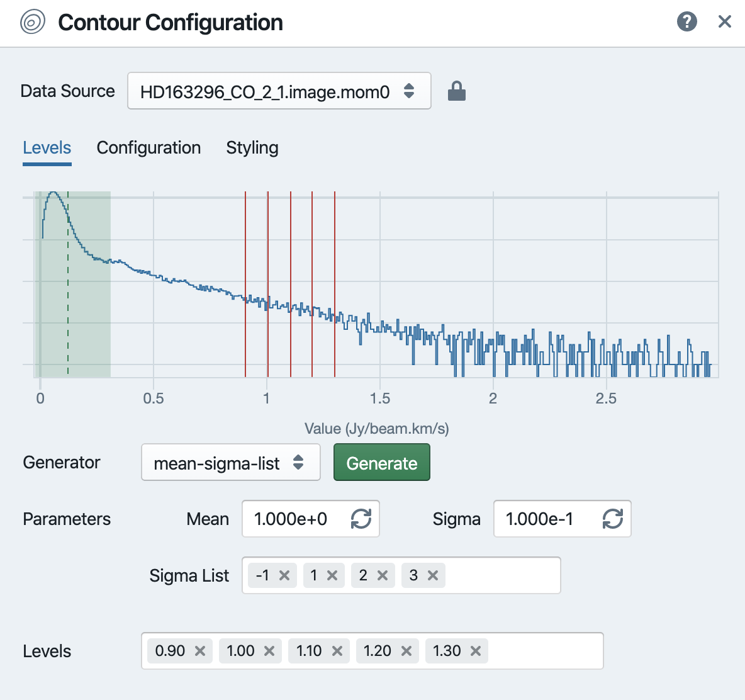Open the help icon for Contour Configuration
Screen dimensions: 745x700
click(686, 21)
